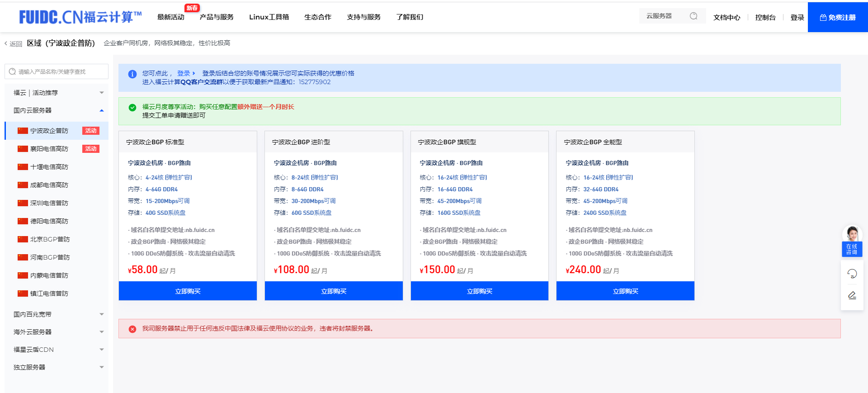This screenshot has height=393, width=868.
Task: Open the 控制台 link
Action: [x=765, y=18]
